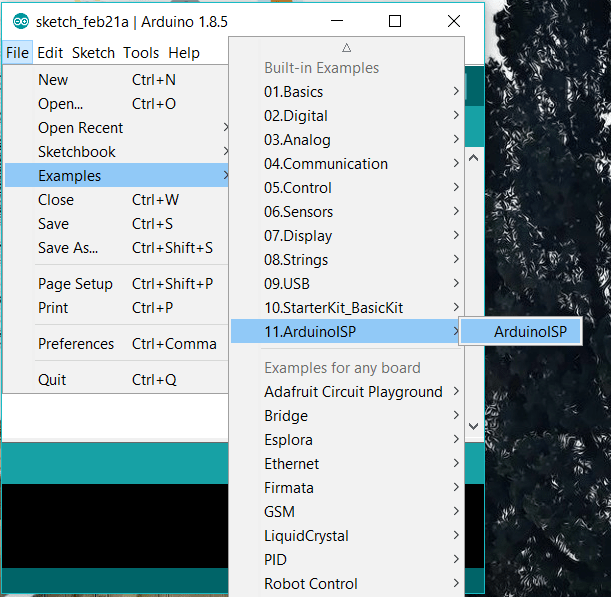The height and width of the screenshot is (597, 611).
Task: Expand Firmata library examples
Action: (346, 488)
